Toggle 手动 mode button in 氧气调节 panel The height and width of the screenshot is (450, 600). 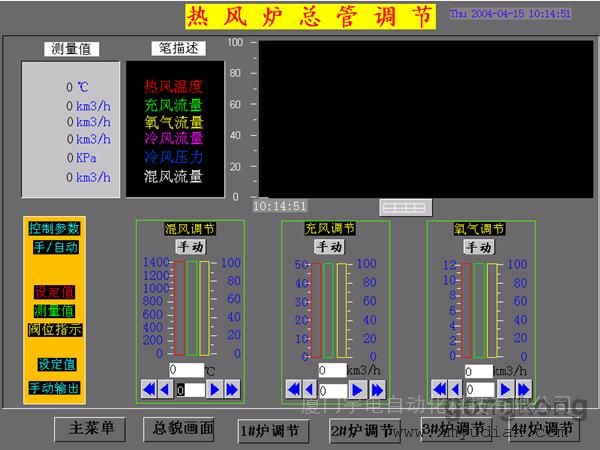(x=478, y=246)
